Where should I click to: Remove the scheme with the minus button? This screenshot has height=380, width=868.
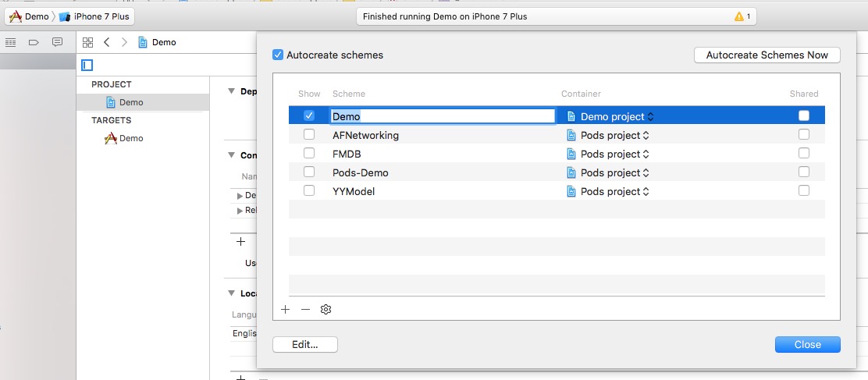(305, 310)
